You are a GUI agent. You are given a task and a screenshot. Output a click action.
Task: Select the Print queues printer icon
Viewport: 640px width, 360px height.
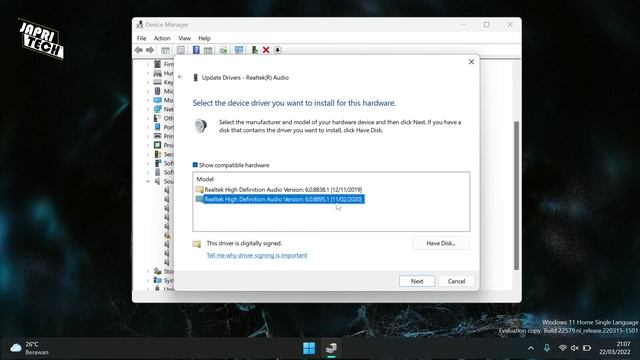point(158,136)
